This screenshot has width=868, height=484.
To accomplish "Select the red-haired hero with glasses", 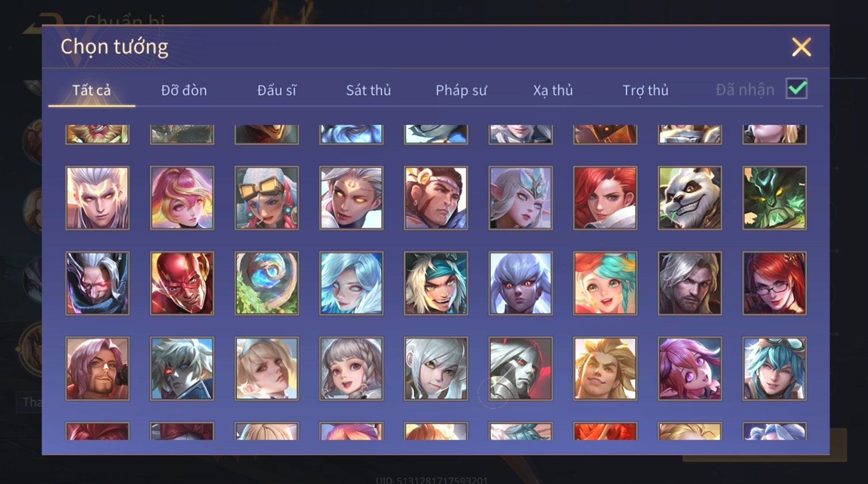I will (x=774, y=283).
